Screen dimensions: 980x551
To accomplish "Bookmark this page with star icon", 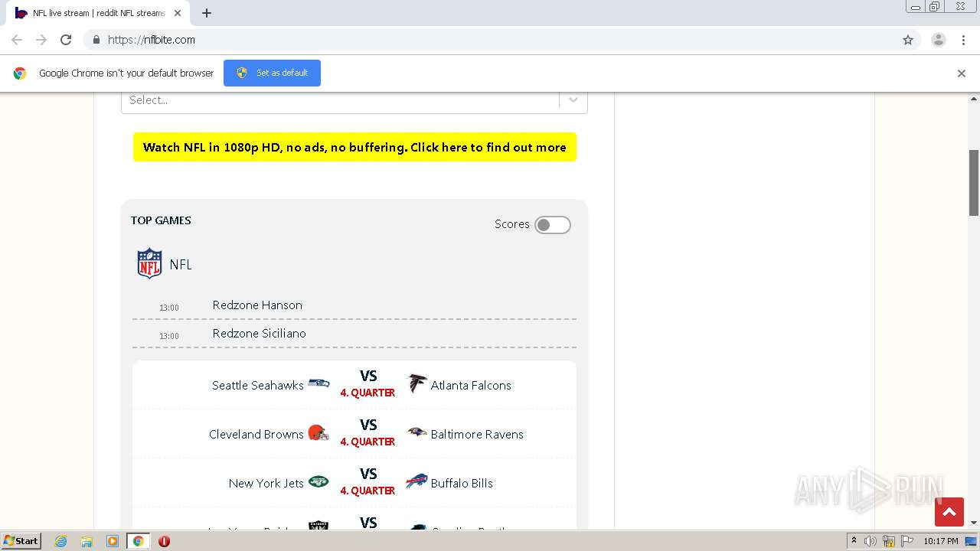I will pos(908,40).
